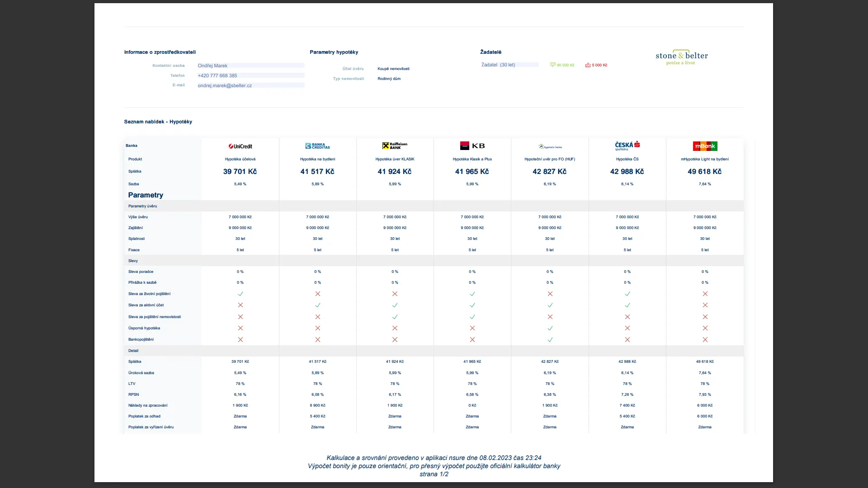Click UniCredit's life insurance discount checkmark
This screenshot has height=488, width=868.
point(240,294)
